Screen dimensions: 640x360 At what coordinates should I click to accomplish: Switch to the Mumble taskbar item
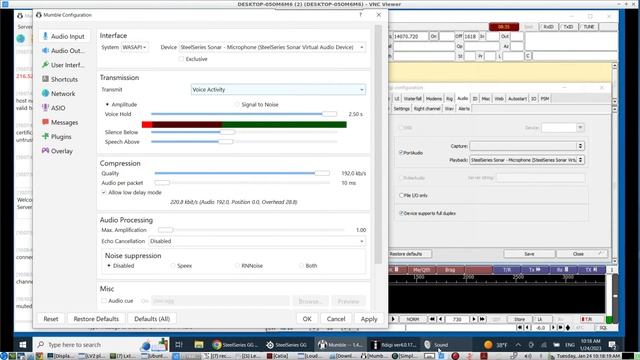341,345
